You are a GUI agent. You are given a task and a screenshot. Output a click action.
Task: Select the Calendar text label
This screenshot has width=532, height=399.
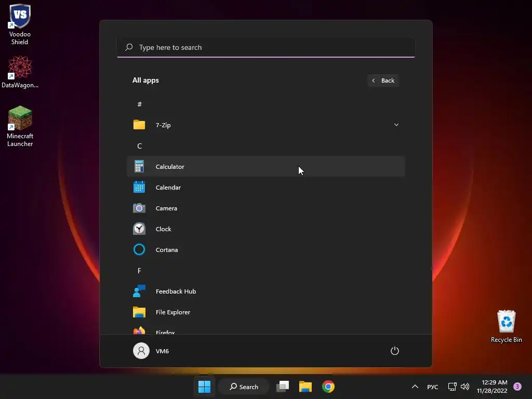click(168, 187)
